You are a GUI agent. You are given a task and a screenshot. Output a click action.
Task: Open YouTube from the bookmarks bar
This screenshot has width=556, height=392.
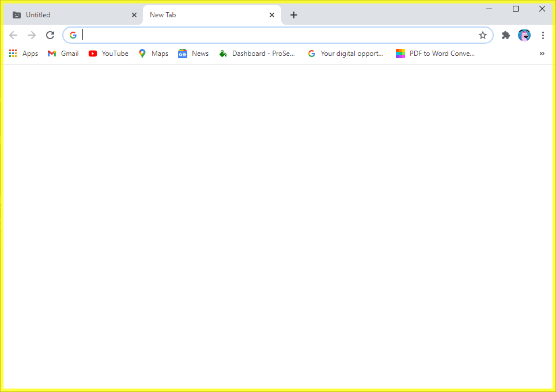click(108, 53)
